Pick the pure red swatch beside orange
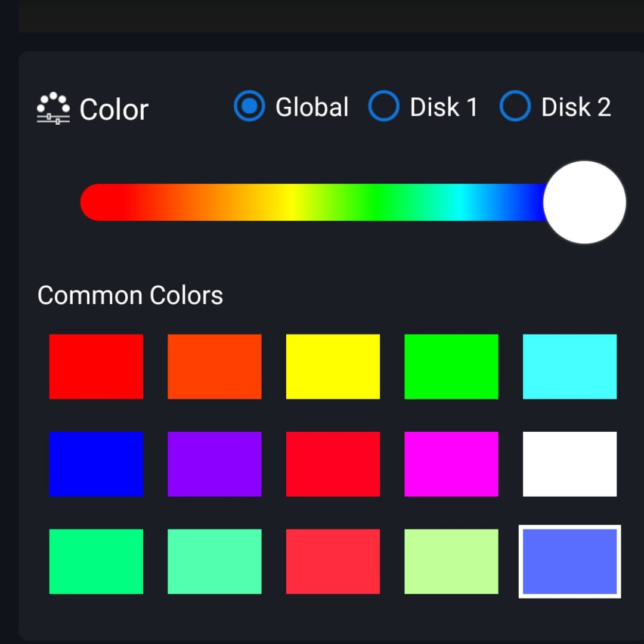 pyautogui.click(x=96, y=367)
